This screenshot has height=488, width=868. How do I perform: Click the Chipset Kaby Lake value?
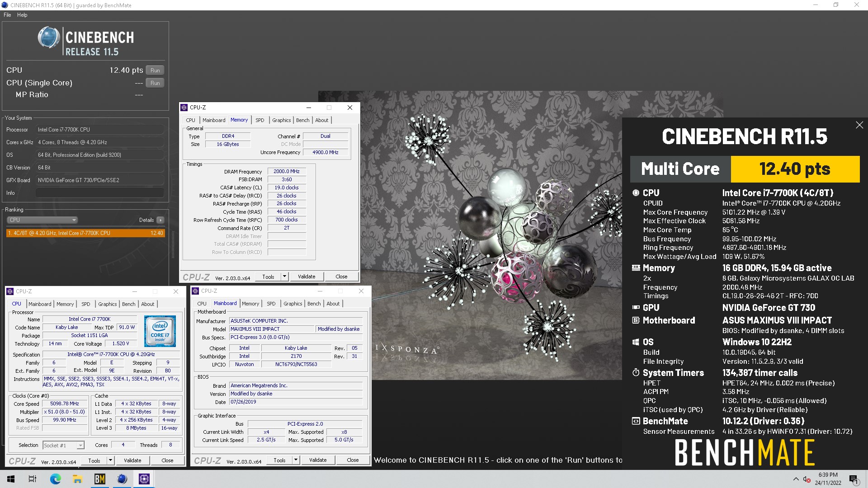296,348
